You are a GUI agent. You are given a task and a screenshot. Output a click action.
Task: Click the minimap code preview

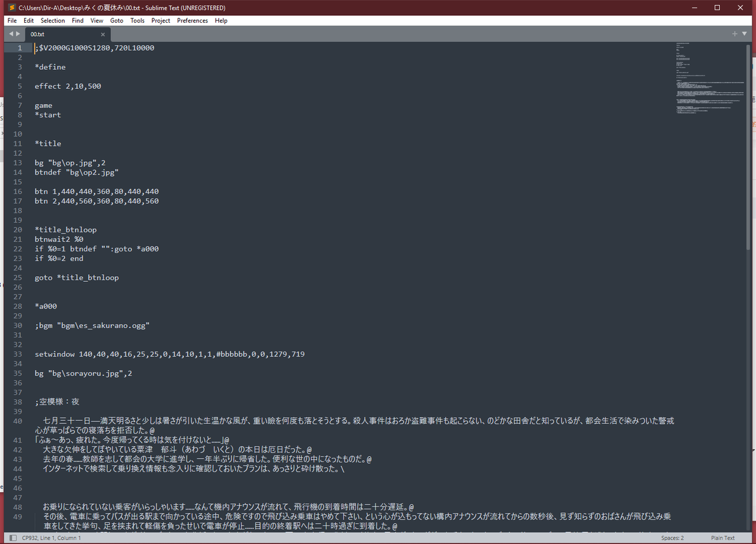[x=710, y=77]
